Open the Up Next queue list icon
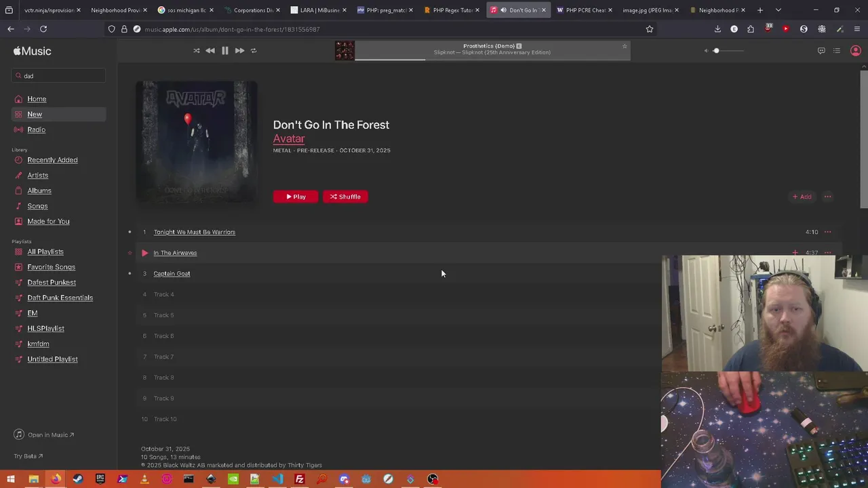 pyautogui.click(x=837, y=51)
